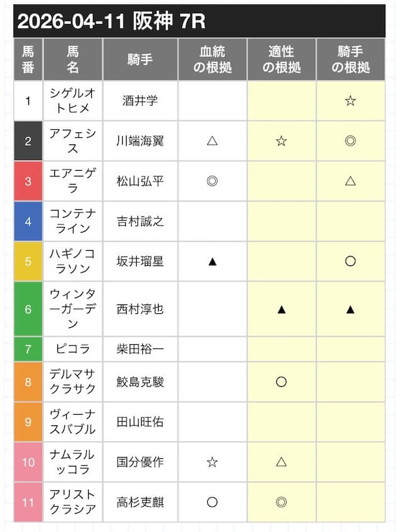Click the 適性の根拠 column header
Image resolution: width=403 pixels, height=532 pixels.
click(281, 59)
